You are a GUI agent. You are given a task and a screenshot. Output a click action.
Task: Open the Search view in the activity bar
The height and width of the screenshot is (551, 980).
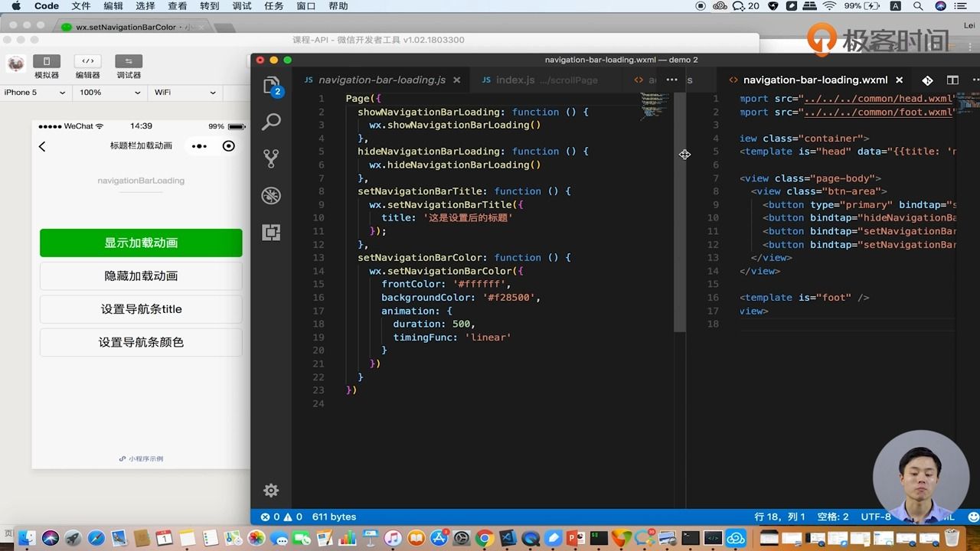(x=271, y=122)
